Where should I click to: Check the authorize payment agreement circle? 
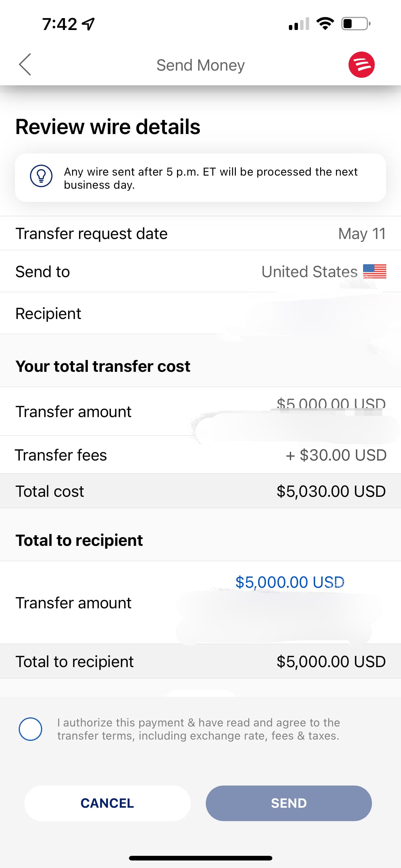coord(30,729)
